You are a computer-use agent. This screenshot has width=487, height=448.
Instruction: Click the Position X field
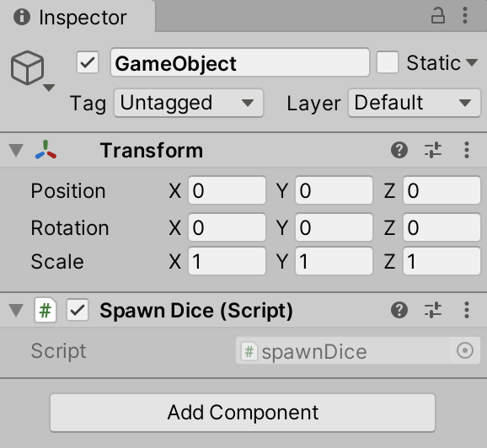coord(227,190)
